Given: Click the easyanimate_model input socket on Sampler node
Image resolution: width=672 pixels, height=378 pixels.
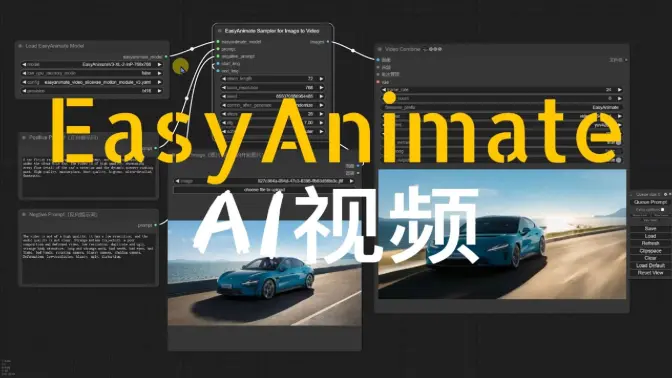Looking at the screenshot, I should pos(218,42).
